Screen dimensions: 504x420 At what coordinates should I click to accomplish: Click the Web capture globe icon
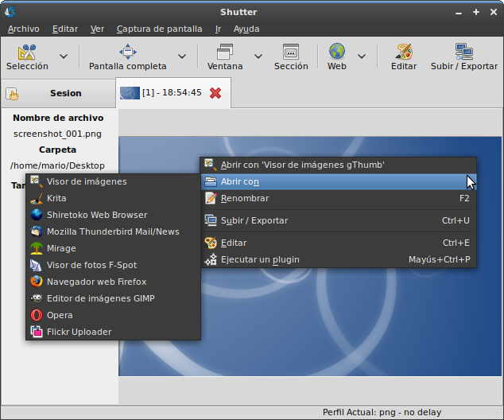click(x=337, y=52)
